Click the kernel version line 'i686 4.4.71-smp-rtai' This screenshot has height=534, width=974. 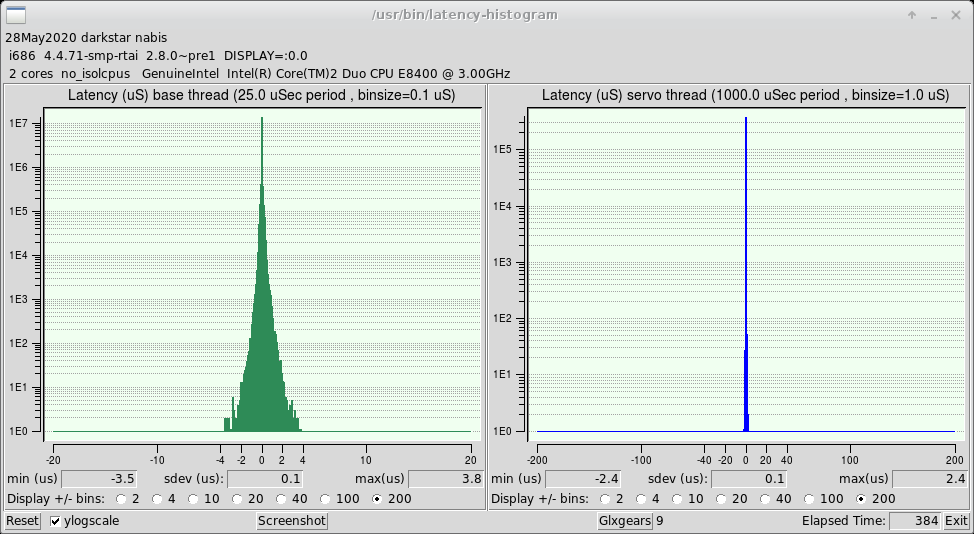tap(158, 56)
